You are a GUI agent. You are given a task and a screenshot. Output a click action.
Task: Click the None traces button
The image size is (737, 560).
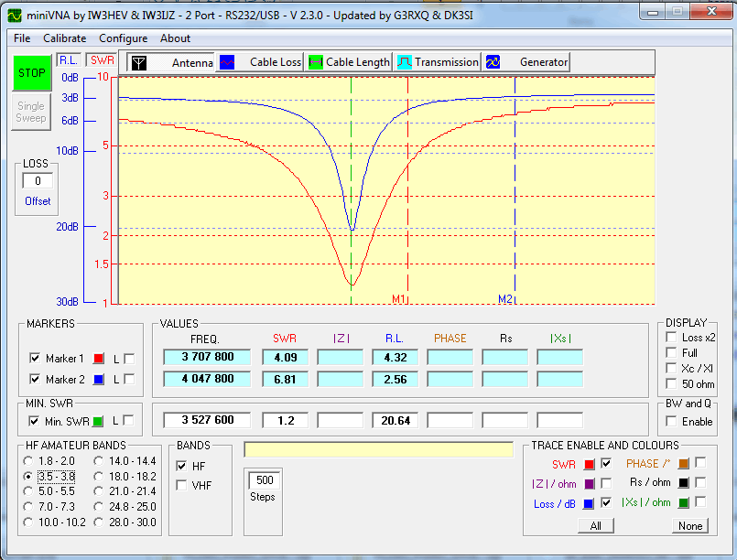coord(690,525)
